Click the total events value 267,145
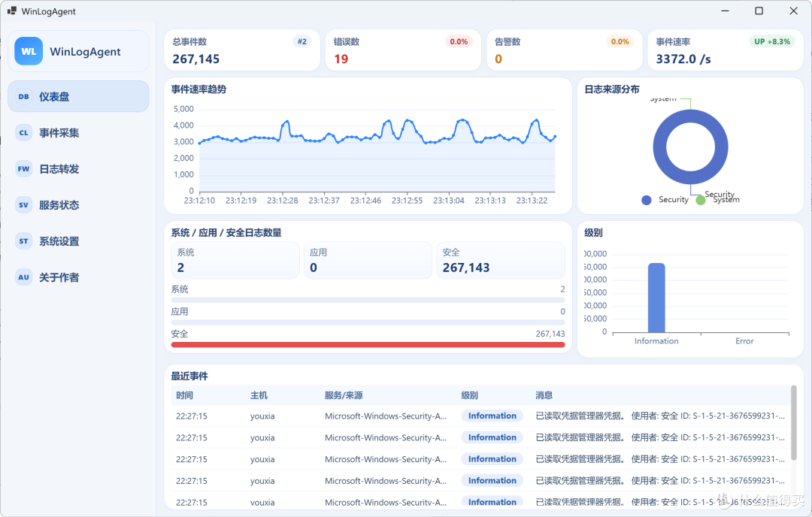812x517 pixels. [195, 59]
